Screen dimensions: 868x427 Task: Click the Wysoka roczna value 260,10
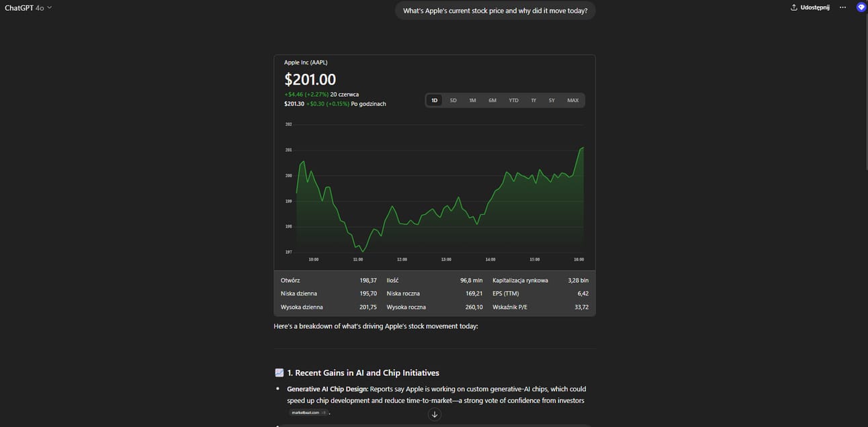pyautogui.click(x=474, y=307)
